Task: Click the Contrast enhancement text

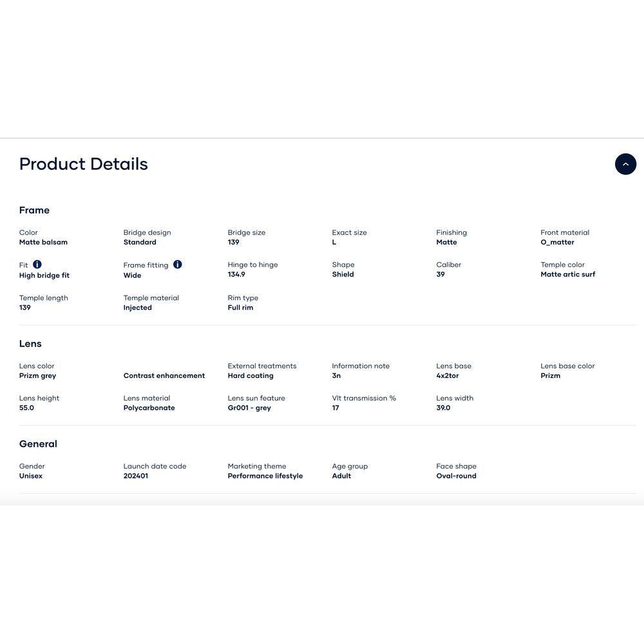Action: [164, 376]
